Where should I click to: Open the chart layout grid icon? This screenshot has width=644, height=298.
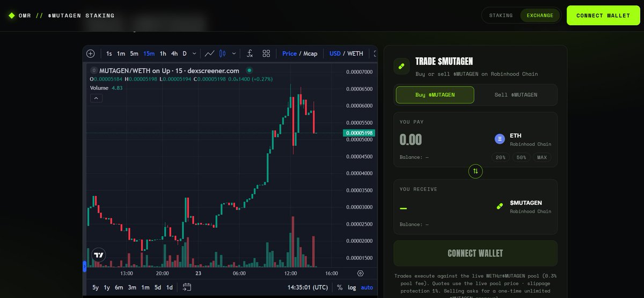(x=266, y=54)
